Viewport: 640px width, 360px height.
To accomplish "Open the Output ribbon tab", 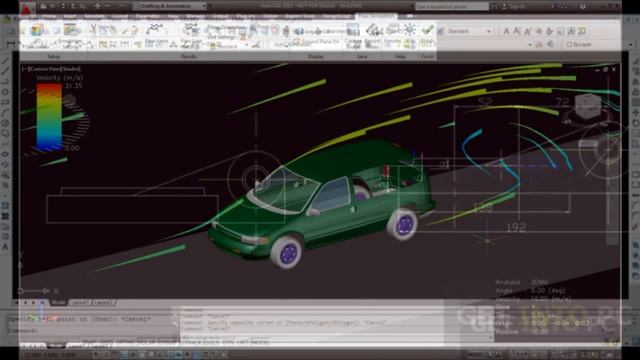I will [220, 17].
